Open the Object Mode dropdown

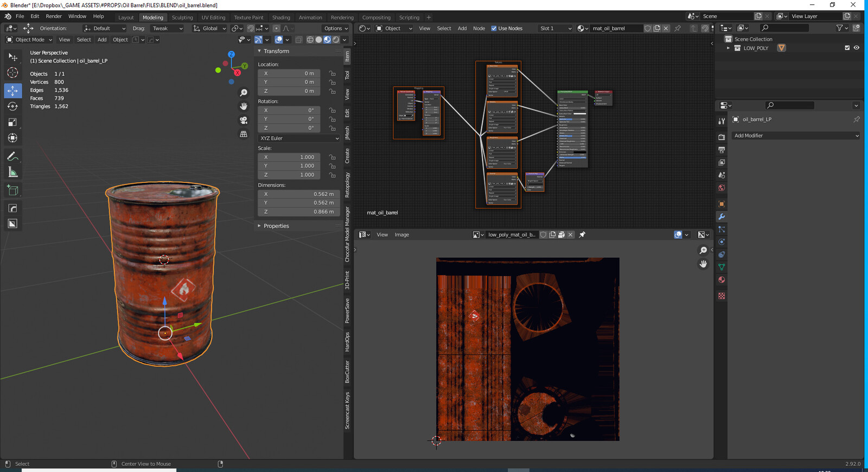(29, 40)
